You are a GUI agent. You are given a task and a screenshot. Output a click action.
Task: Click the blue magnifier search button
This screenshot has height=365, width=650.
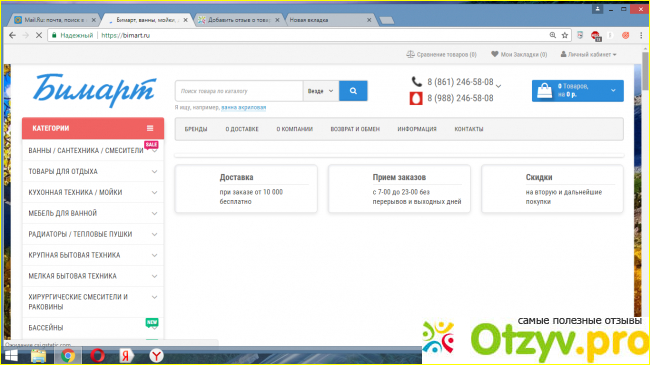pyautogui.click(x=353, y=91)
